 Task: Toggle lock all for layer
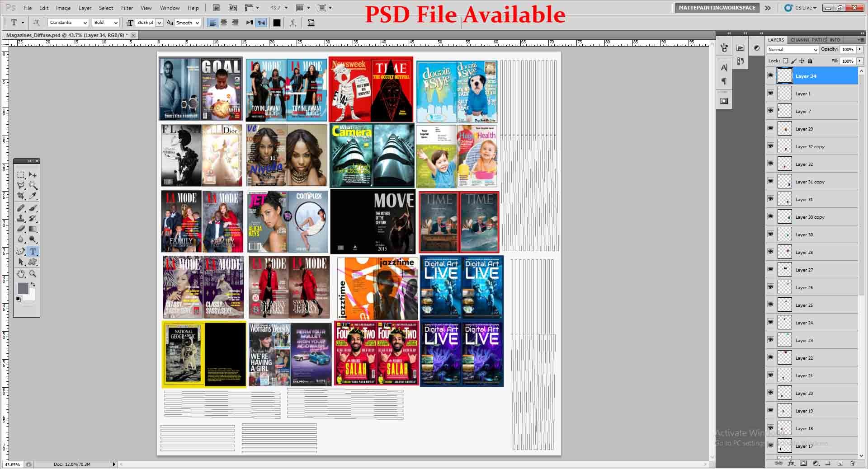(x=810, y=61)
